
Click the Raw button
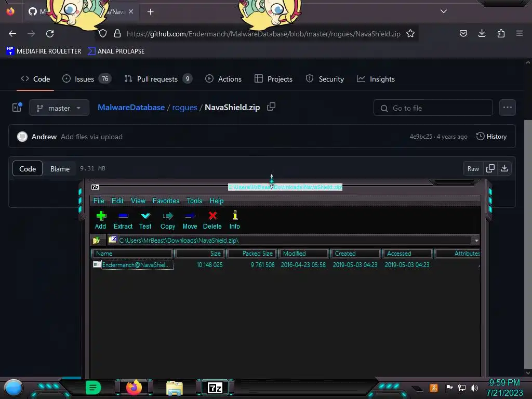[x=473, y=169]
